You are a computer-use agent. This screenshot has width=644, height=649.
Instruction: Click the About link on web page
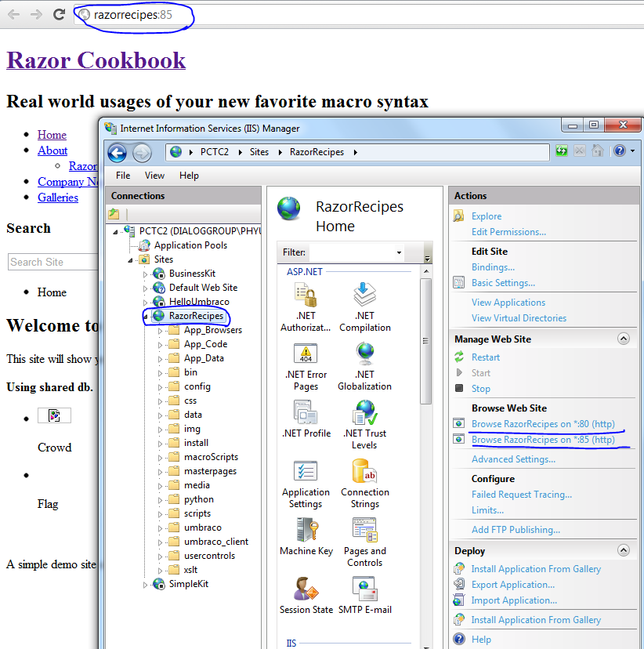52,150
